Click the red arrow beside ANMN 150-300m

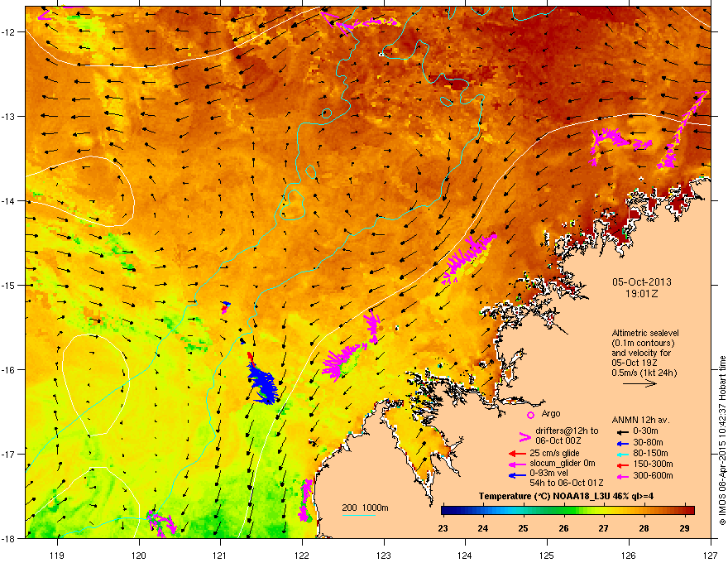click(621, 464)
